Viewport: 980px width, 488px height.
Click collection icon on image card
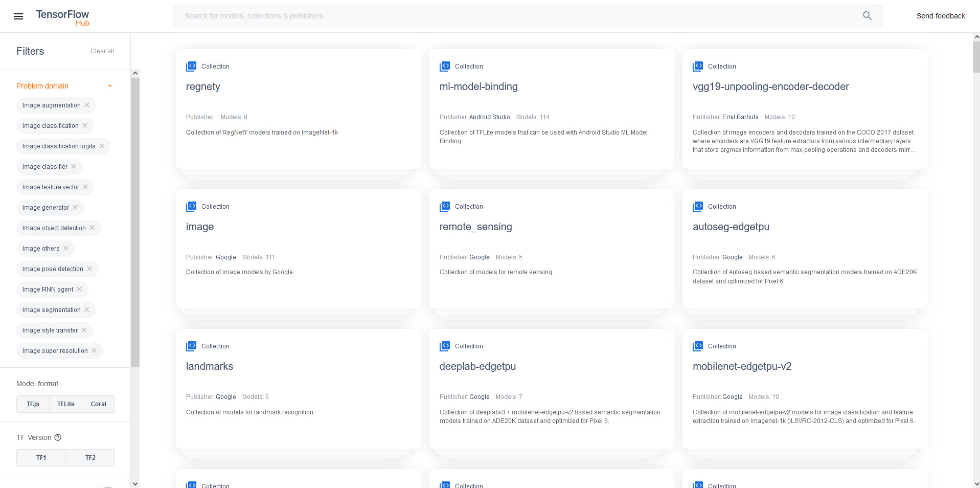(191, 207)
